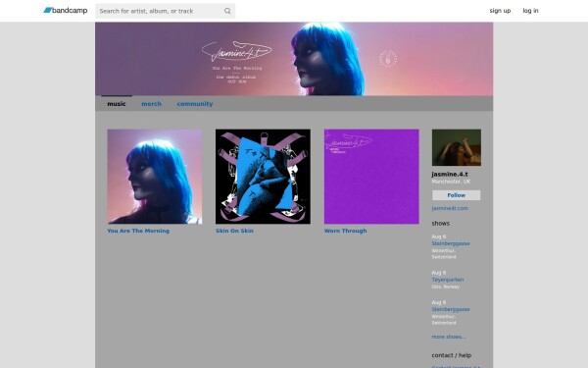Switch to the merch tab
588x368 pixels.
tap(151, 104)
